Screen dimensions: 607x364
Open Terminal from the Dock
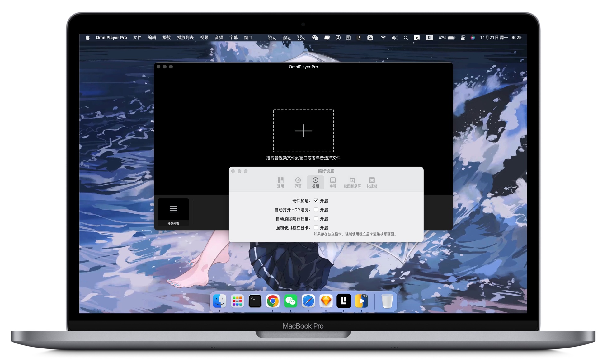[255, 301]
